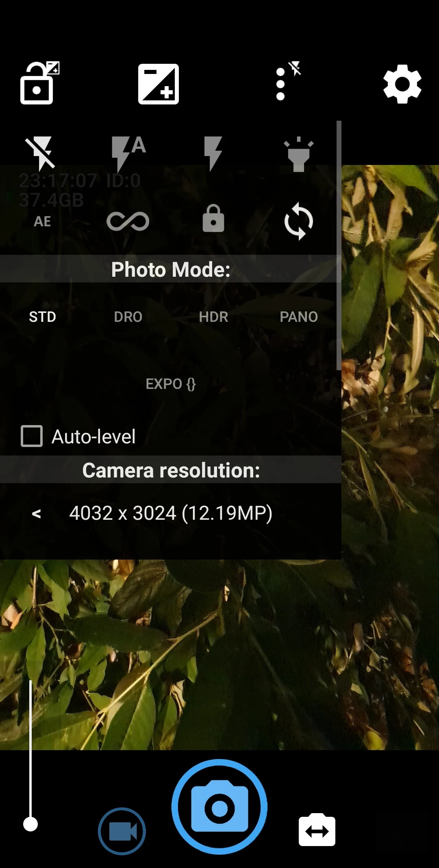This screenshot has height=868, width=439.
Task: Choose HDR photo mode
Action: pyautogui.click(x=213, y=317)
